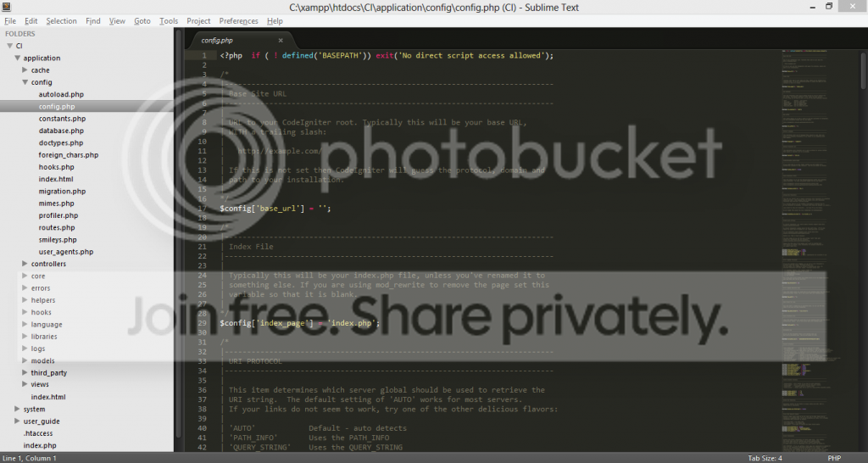The image size is (868, 463).
Task: Expand the libraries folder
Action: [25, 336]
